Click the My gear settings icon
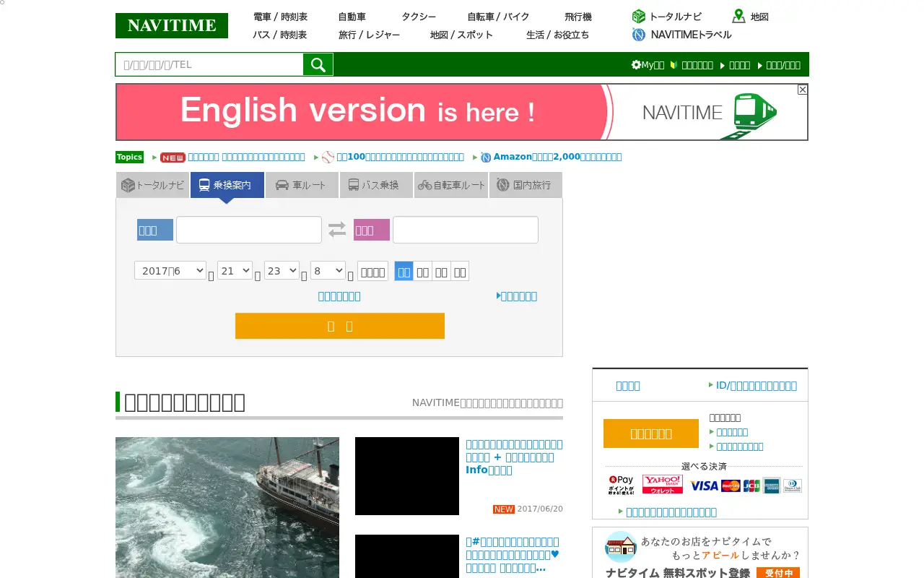The width and height of the screenshot is (924, 578). pyautogui.click(x=636, y=65)
